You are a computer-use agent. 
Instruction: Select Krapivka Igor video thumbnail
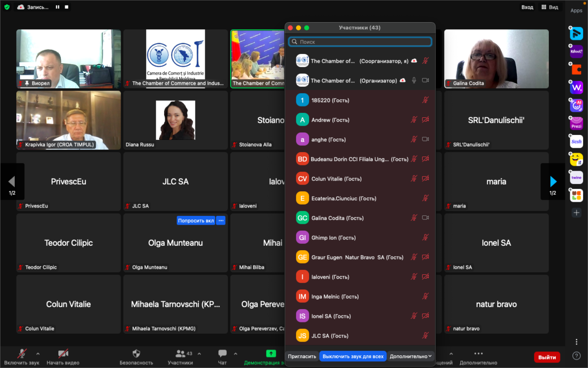69,120
